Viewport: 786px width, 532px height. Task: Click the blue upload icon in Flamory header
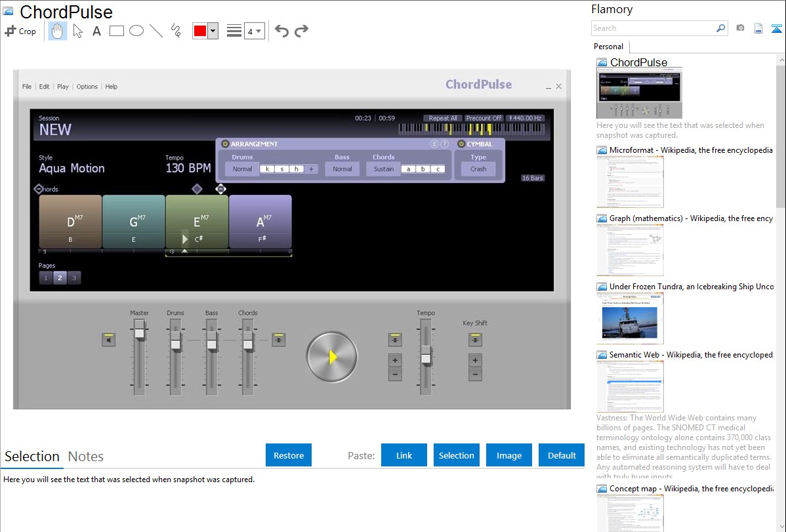pyautogui.click(x=776, y=28)
